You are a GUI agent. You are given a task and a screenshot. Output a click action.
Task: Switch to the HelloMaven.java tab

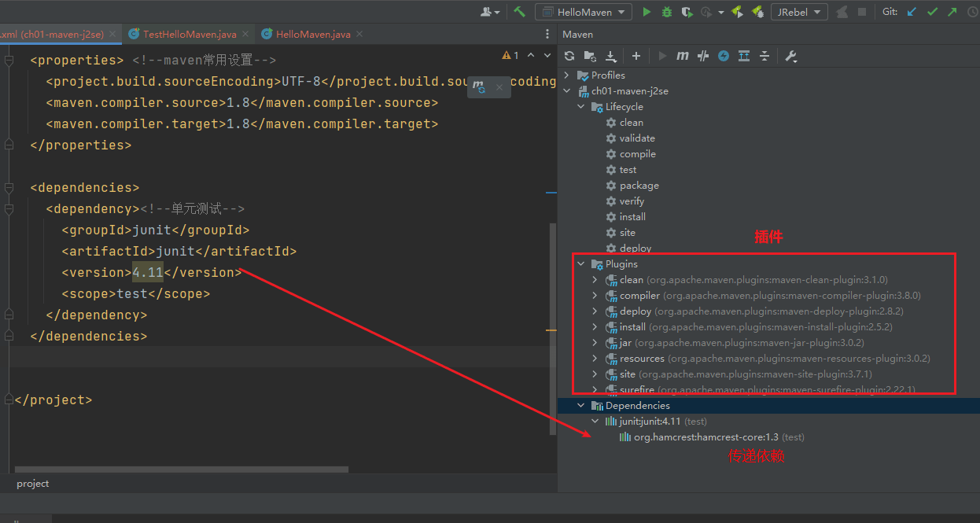313,34
